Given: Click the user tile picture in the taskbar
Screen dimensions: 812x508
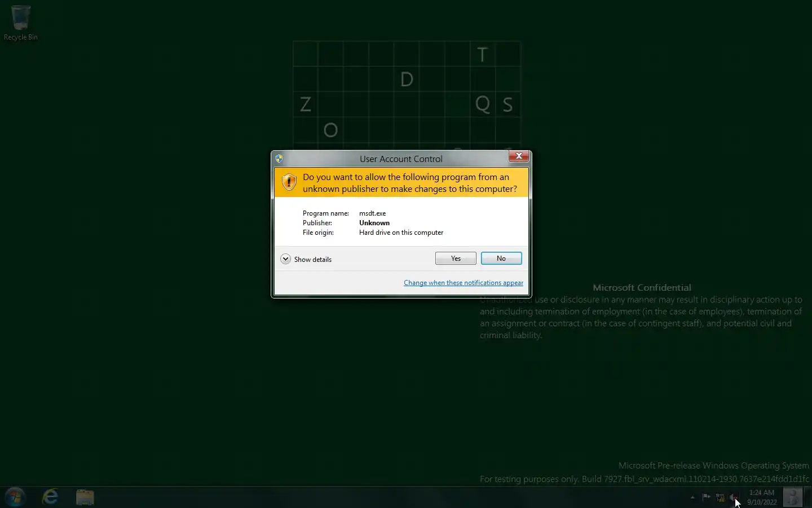Looking at the screenshot, I should (x=792, y=497).
